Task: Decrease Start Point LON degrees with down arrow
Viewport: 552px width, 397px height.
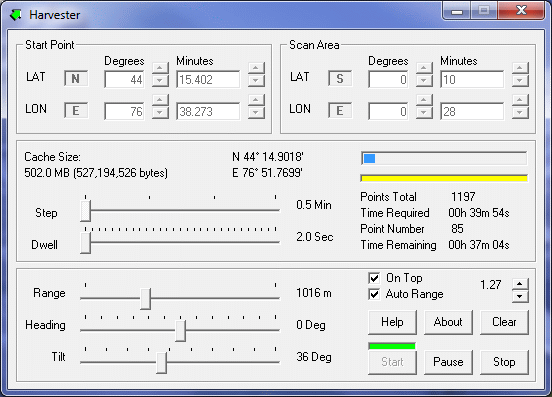Action: (160, 113)
